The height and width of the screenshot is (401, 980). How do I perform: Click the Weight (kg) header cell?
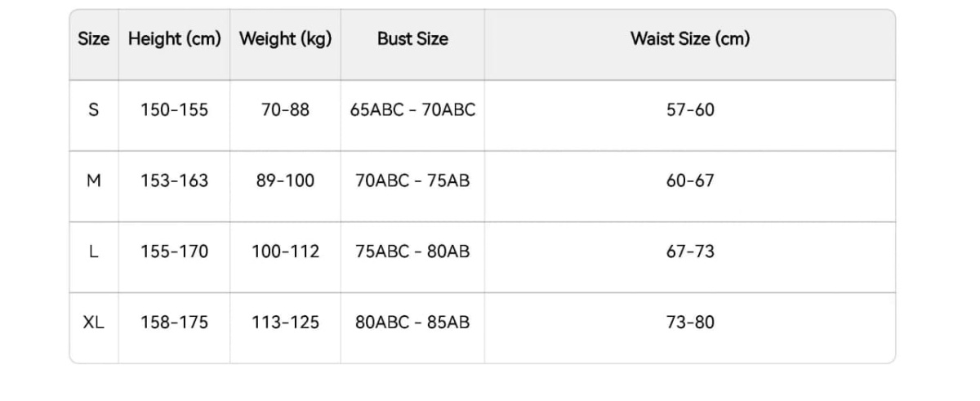[x=285, y=38]
